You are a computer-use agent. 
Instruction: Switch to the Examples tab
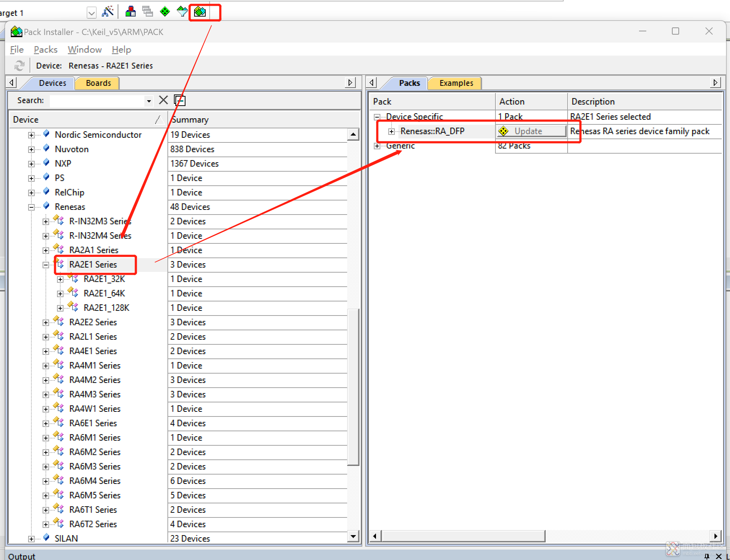pos(456,83)
